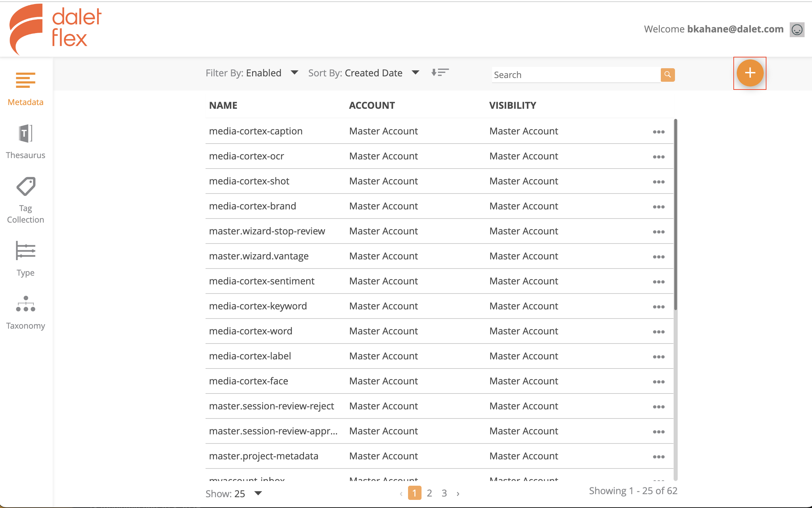Open the Type sidebar section
Viewport: 812px width, 508px height.
pos(26,259)
